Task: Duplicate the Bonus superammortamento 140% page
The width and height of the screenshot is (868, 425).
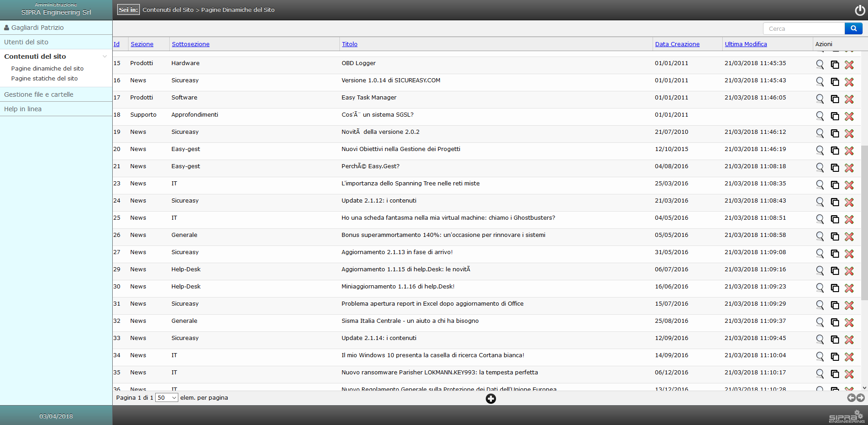Action: coord(835,236)
